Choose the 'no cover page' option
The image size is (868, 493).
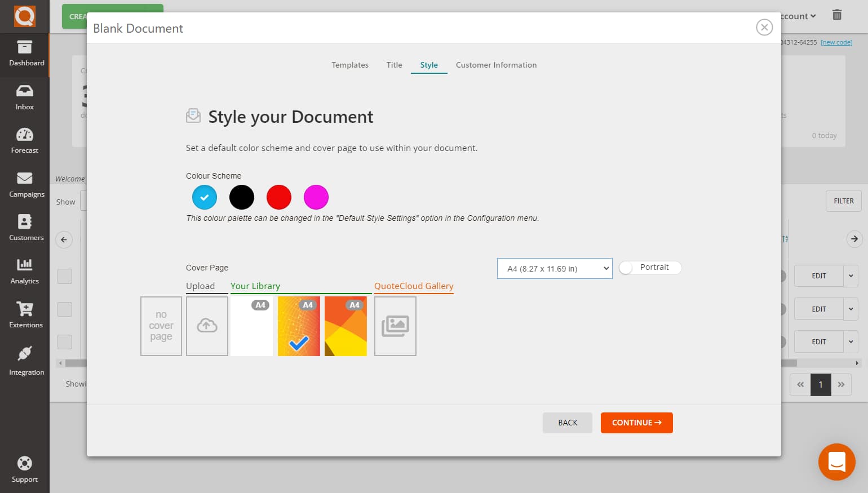pos(161,326)
